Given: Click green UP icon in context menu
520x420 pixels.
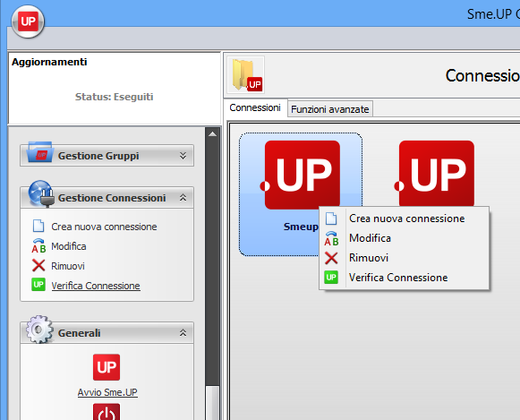Looking at the screenshot, I should 331,278.
